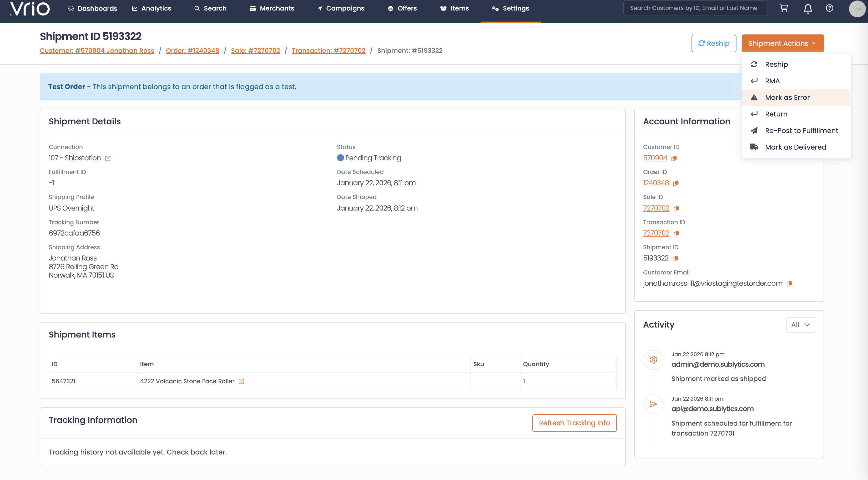Open the shopping cart icon
Screen dimensions: 868x480
(x=784, y=8)
